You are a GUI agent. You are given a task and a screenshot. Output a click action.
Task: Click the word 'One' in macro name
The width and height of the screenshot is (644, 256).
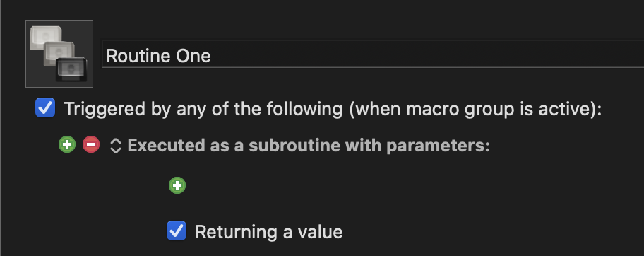click(193, 56)
